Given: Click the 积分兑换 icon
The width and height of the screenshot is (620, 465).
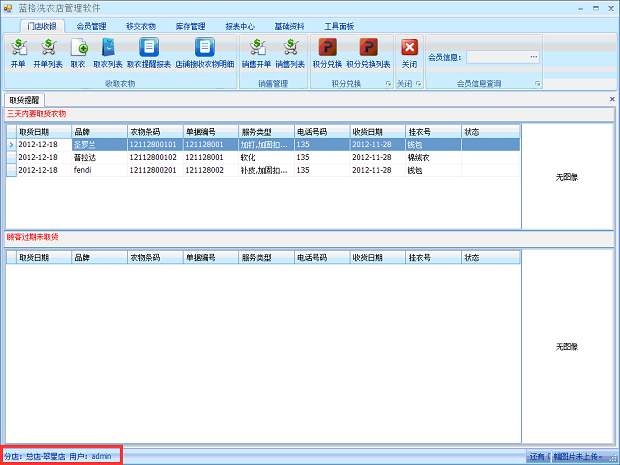Looking at the screenshot, I should [x=327, y=47].
